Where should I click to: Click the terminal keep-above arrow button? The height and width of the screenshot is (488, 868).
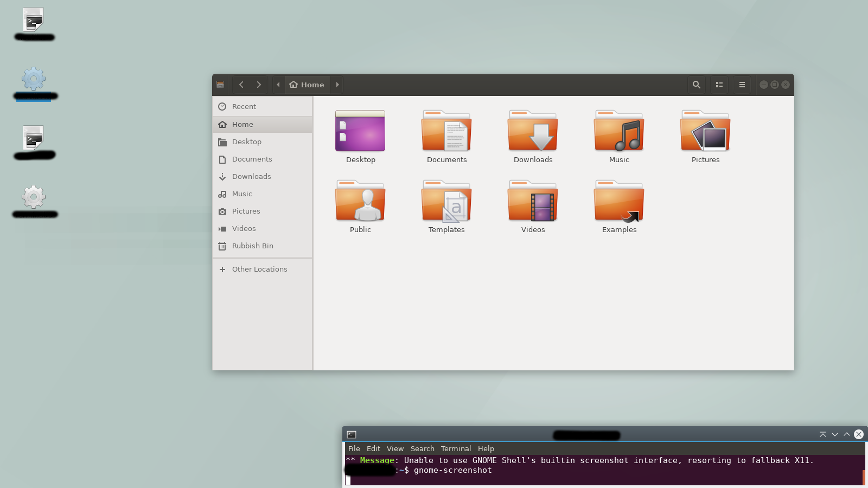[x=823, y=434]
